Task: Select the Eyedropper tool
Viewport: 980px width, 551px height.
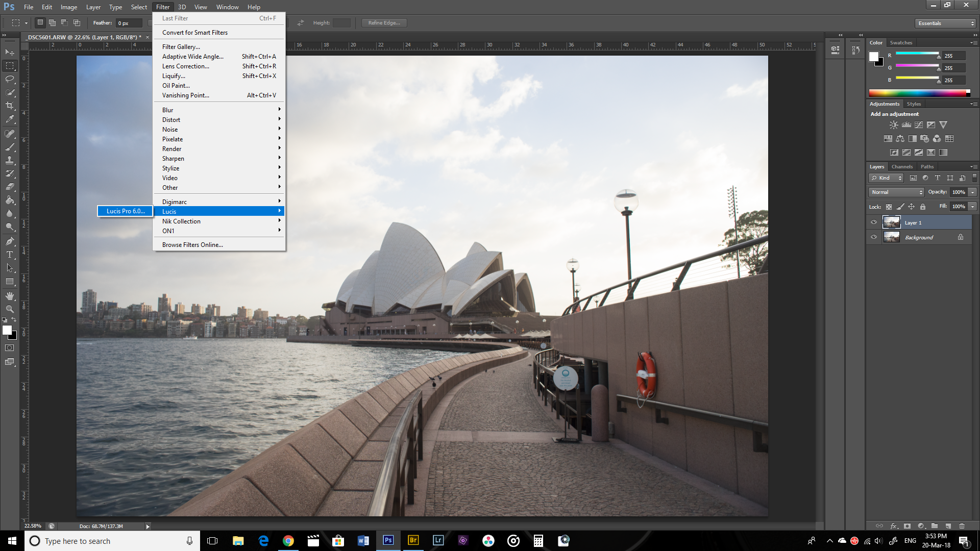Action: point(10,119)
